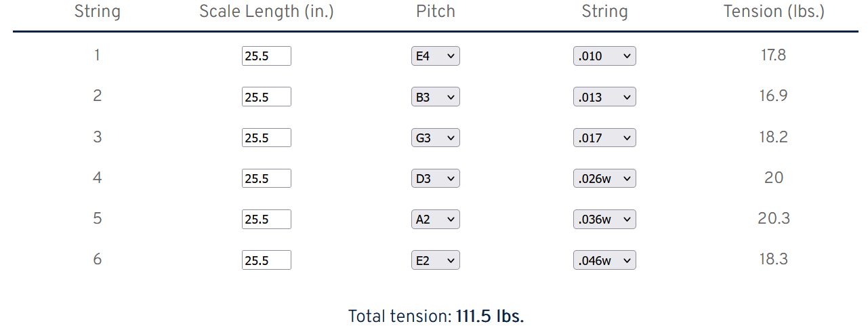Click the scale length field for string 3
Viewport: 868px width, 326px height.
pyautogui.click(x=266, y=138)
